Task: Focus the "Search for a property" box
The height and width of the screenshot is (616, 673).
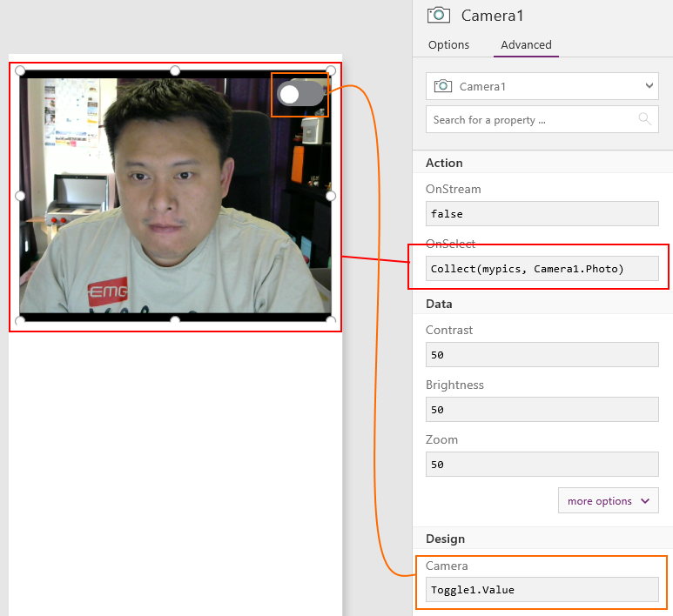Action: pyautogui.click(x=533, y=120)
